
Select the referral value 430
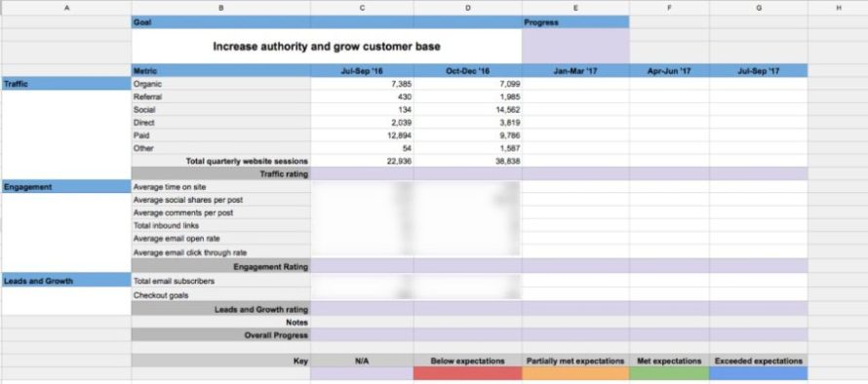(x=362, y=96)
